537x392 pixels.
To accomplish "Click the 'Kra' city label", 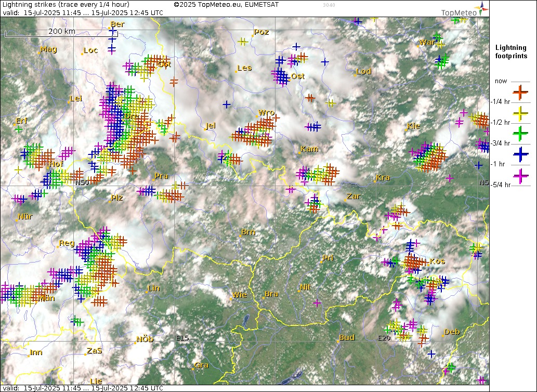I will [x=383, y=177].
